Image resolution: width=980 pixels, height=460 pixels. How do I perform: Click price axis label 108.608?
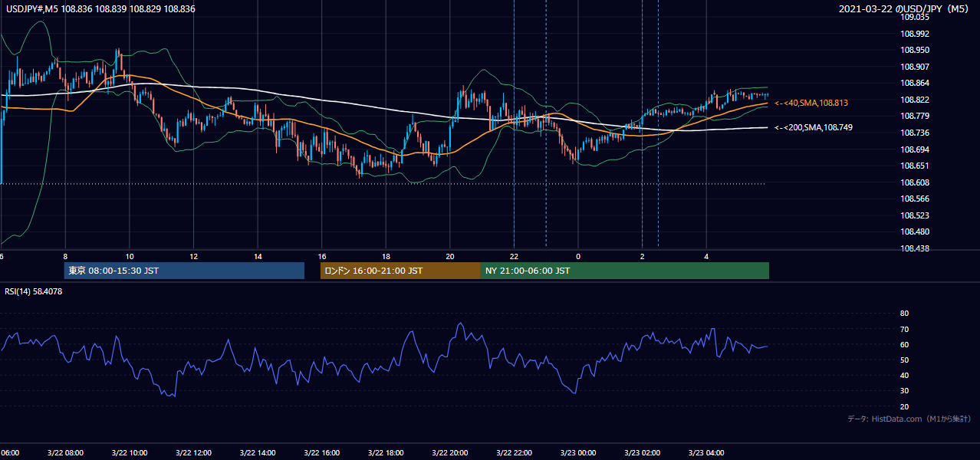[x=916, y=182]
